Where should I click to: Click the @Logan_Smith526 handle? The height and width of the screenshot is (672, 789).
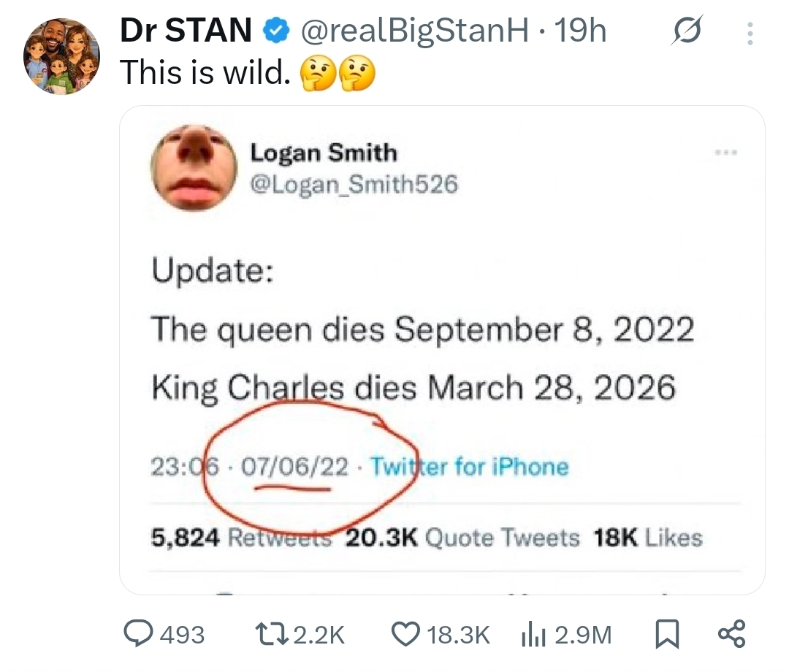pos(354,185)
